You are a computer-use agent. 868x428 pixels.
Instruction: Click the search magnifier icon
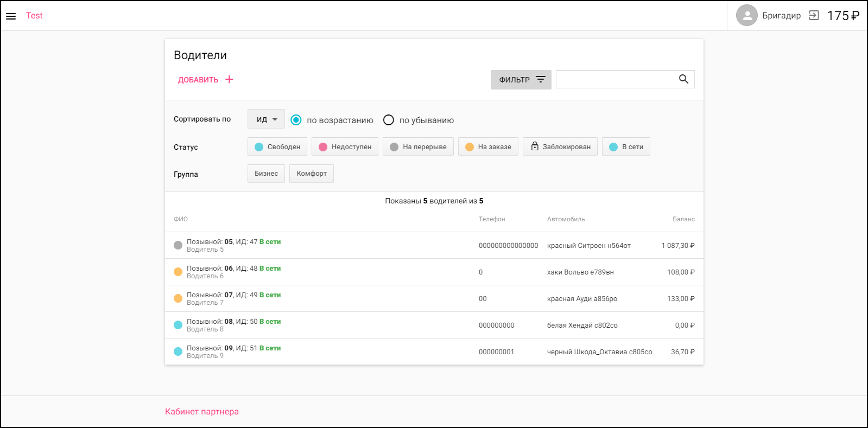(x=683, y=79)
